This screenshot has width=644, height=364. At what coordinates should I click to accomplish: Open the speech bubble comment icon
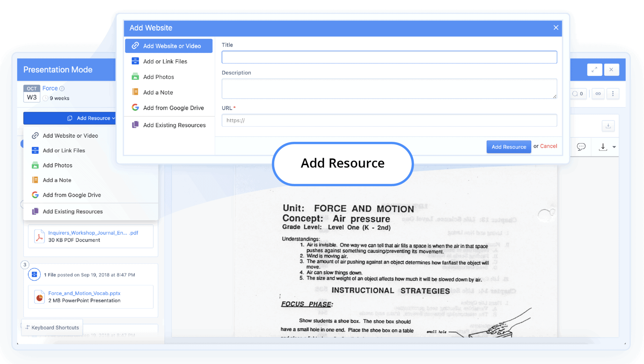tap(581, 147)
